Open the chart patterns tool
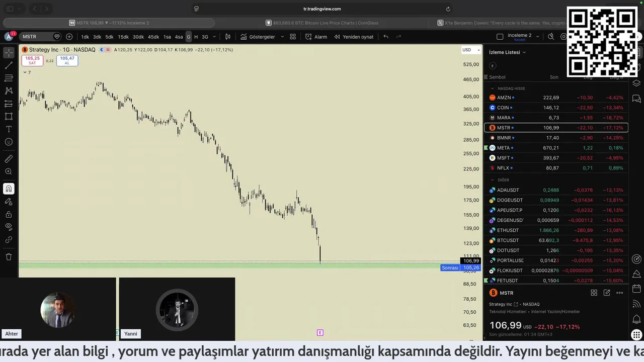 [9, 90]
